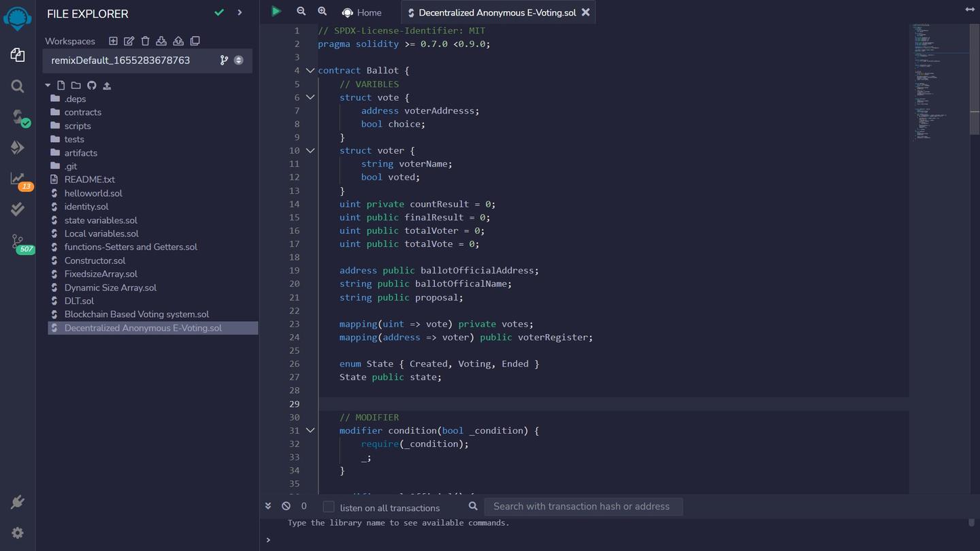Open the workspace selector dropdown
Image resolution: width=980 pixels, height=551 pixels.
(x=148, y=61)
